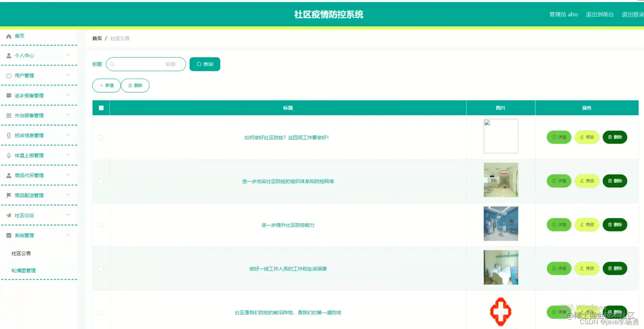Image resolution: width=644 pixels, height=329 pixels.
Task: Click 修改 for 如何做好社区防控 row
Action: (x=587, y=137)
